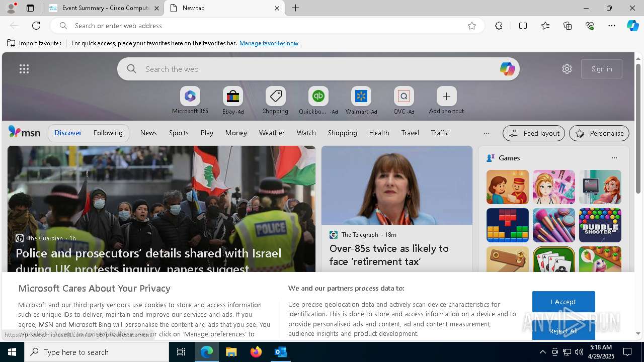Image resolution: width=644 pixels, height=362 pixels.
Task: Open Settings and more menu
Action: coord(612,26)
